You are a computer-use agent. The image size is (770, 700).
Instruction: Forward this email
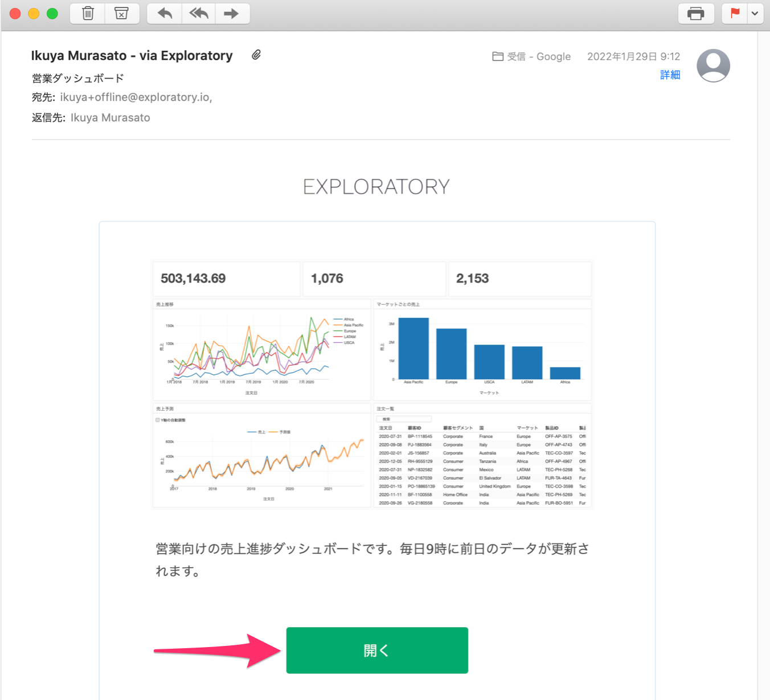[x=232, y=13]
